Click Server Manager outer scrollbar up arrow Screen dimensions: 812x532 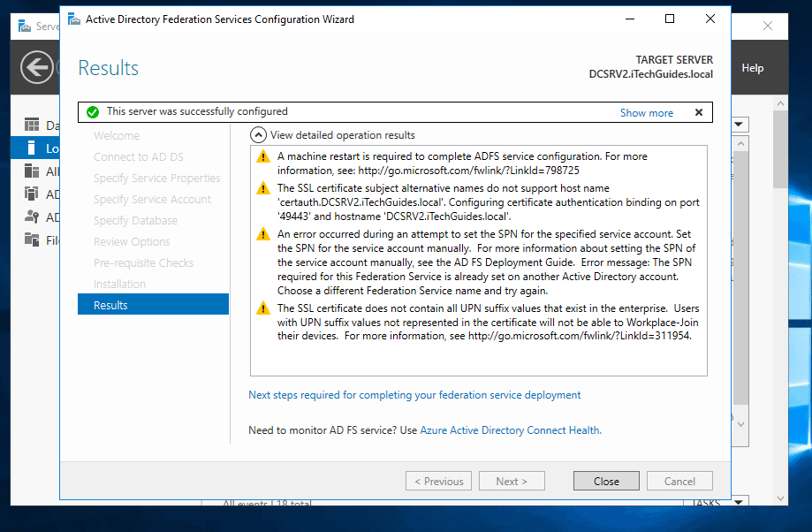coord(780,103)
